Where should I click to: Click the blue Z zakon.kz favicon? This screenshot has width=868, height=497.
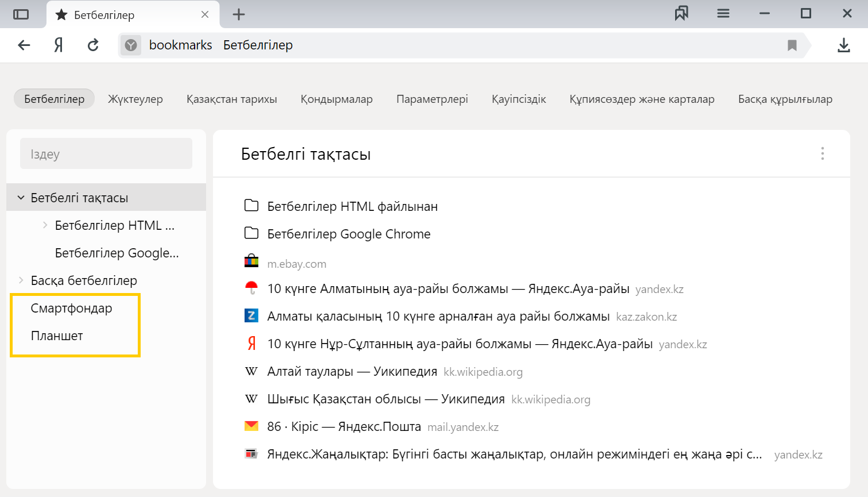pyautogui.click(x=251, y=316)
